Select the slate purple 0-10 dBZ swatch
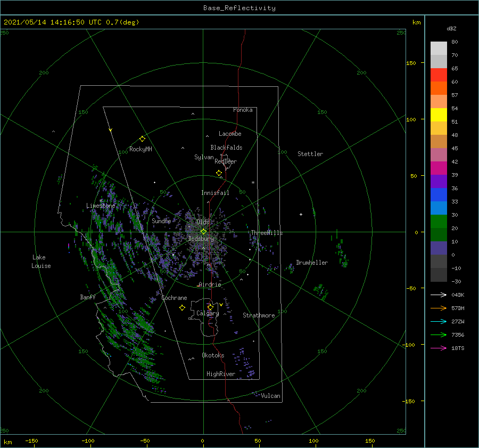 click(439, 248)
